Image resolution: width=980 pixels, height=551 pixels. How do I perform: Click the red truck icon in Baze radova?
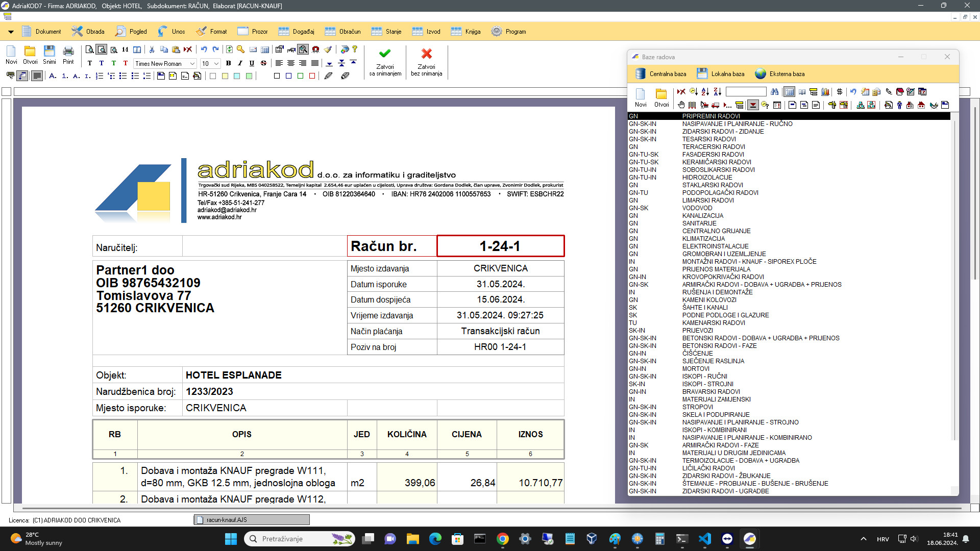[716, 105]
